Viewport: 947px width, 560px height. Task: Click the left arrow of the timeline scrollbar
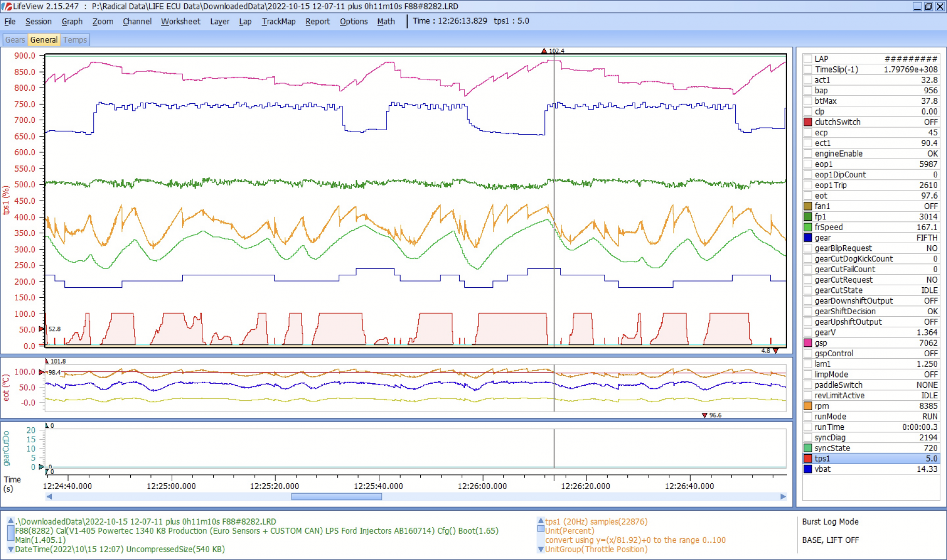click(x=49, y=497)
